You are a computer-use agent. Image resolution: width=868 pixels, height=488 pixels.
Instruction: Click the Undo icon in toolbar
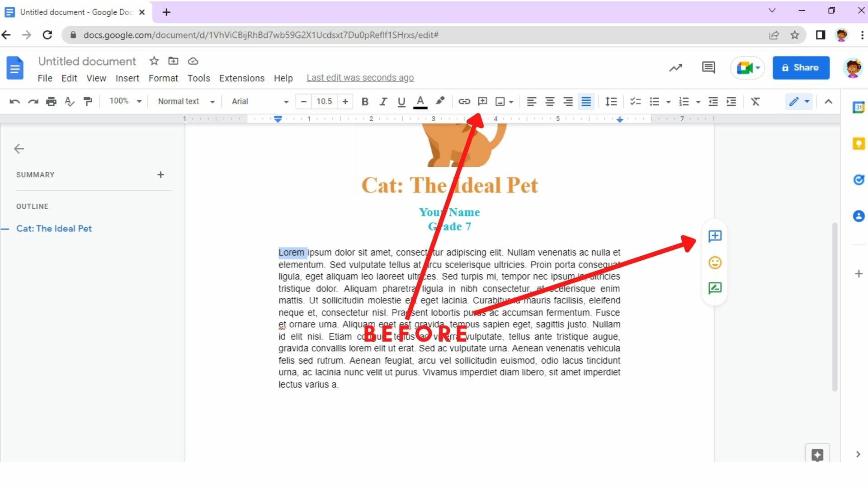click(14, 102)
